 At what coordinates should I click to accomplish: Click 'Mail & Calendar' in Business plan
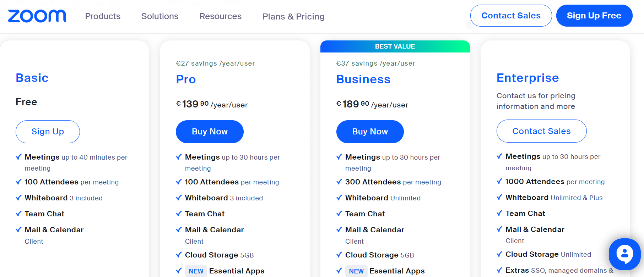[x=374, y=230]
